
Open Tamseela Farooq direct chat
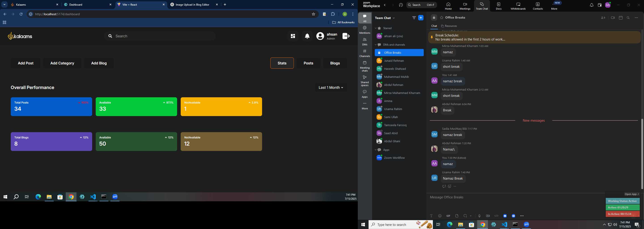pyautogui.click(x=399, y=125)
